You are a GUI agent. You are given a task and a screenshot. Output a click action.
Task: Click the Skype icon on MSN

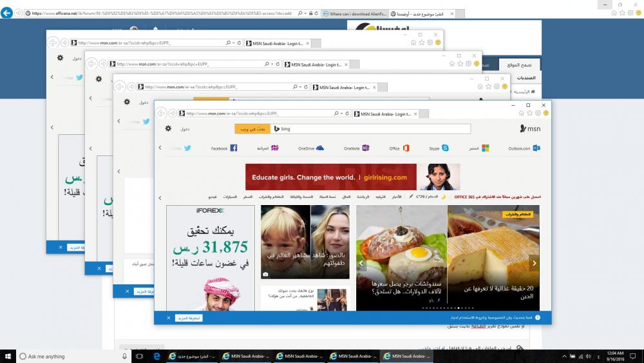point(445,148)
